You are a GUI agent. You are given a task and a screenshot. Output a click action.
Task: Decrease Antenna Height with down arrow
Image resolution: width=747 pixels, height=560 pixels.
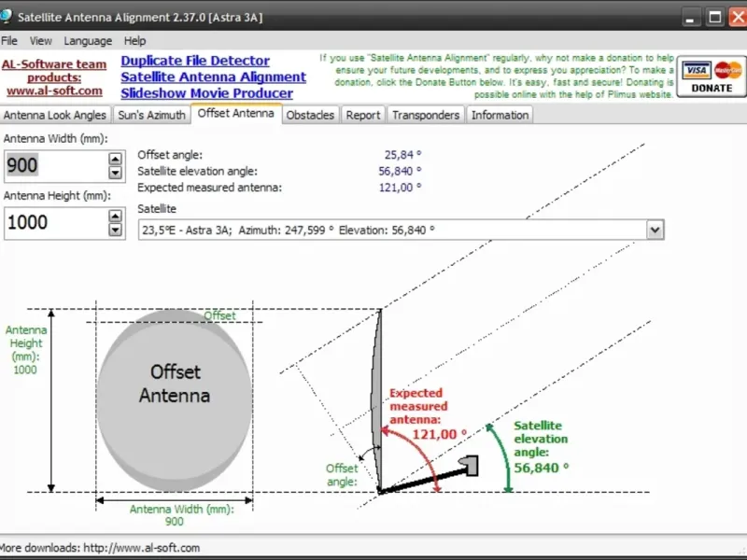click(115, 230)
